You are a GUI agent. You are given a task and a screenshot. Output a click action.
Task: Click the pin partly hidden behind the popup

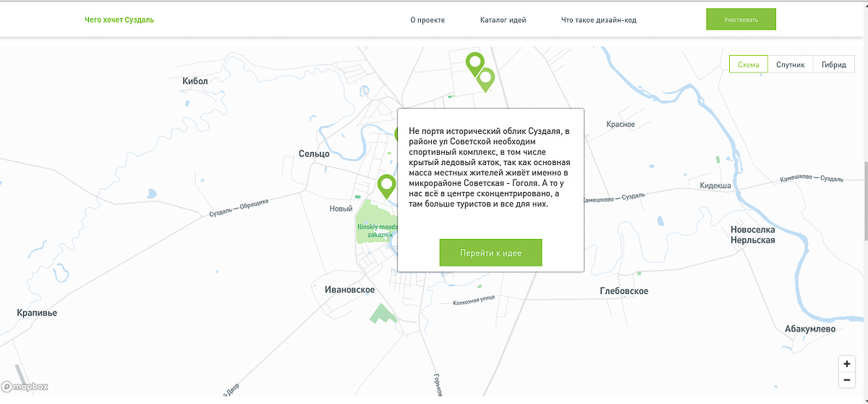[x=396, y=134]
